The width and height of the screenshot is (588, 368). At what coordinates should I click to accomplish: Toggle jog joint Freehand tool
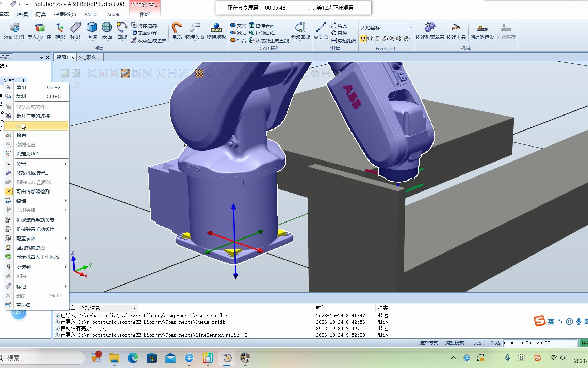[x=385, y=39]
